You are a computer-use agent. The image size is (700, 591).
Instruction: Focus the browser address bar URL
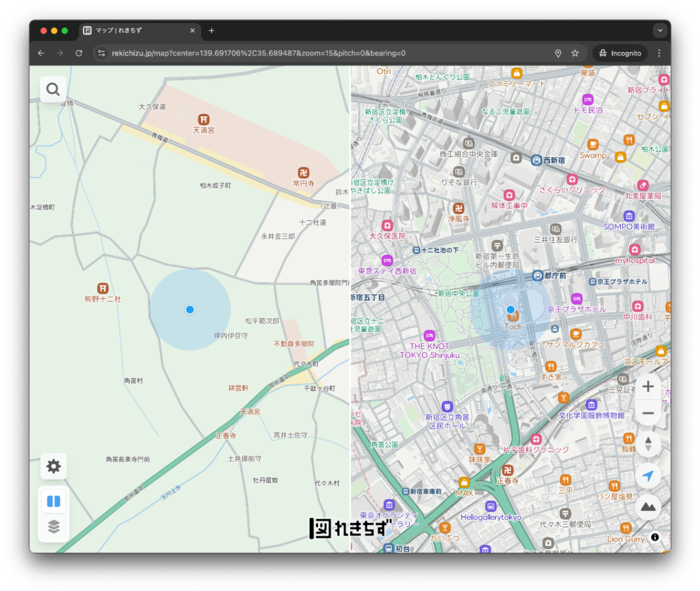[x=259, y=53]
